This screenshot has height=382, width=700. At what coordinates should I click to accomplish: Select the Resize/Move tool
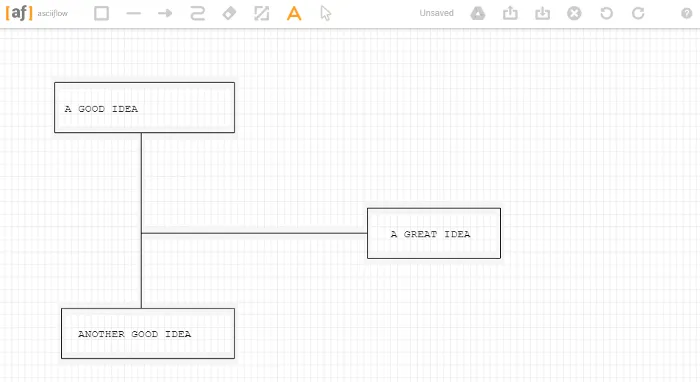coord(262,13)
